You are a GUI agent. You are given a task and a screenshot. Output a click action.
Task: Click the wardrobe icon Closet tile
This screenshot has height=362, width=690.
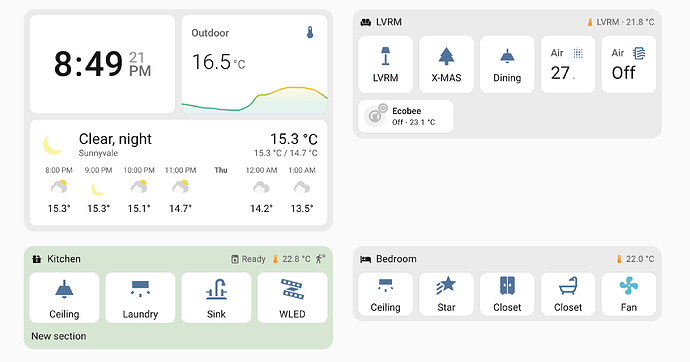[507, 285]
